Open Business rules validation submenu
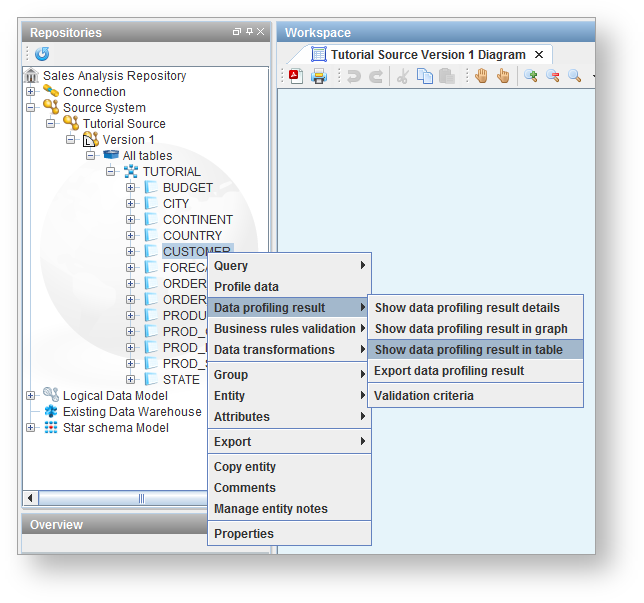 click(290, 329)
